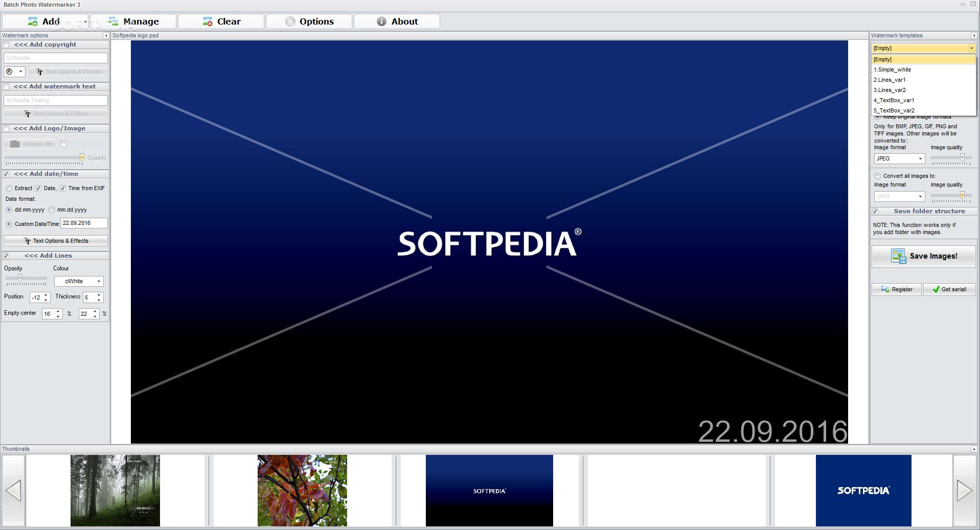Select the autumn leaves thumbnail
Image resolution: width=980 pixels, height=530 pixels.
pos(302,491)
